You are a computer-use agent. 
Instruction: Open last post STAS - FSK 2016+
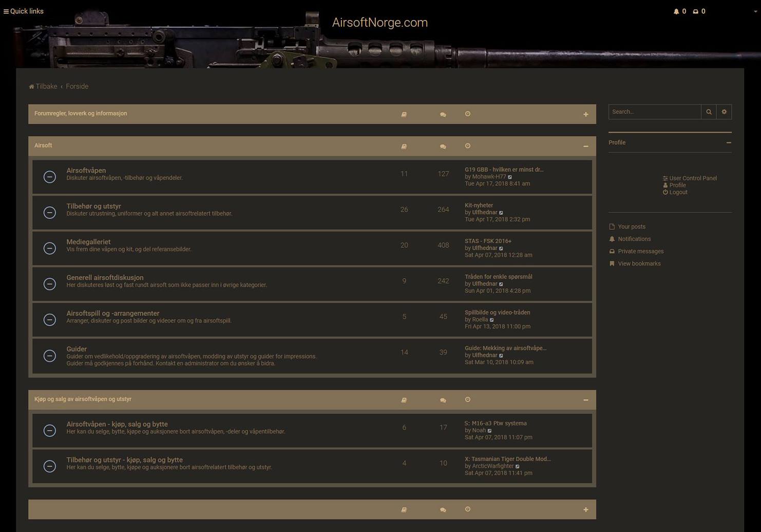[488, 241]
